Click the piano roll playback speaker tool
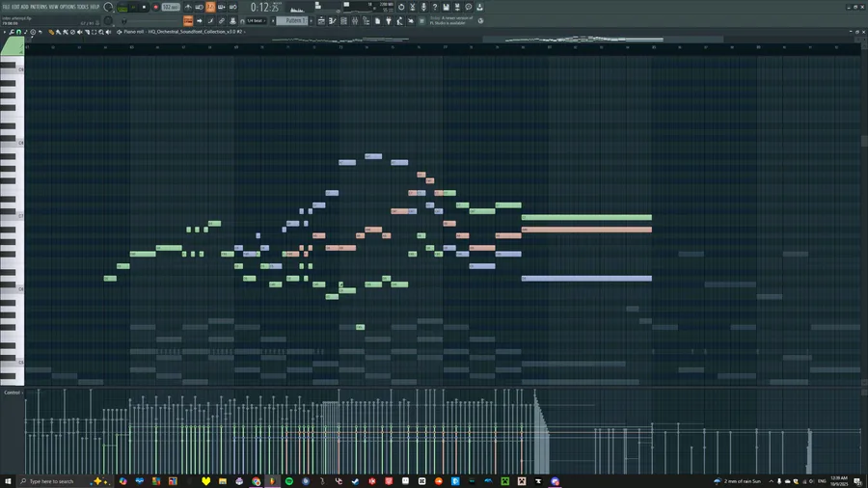 tap(108, 32)
